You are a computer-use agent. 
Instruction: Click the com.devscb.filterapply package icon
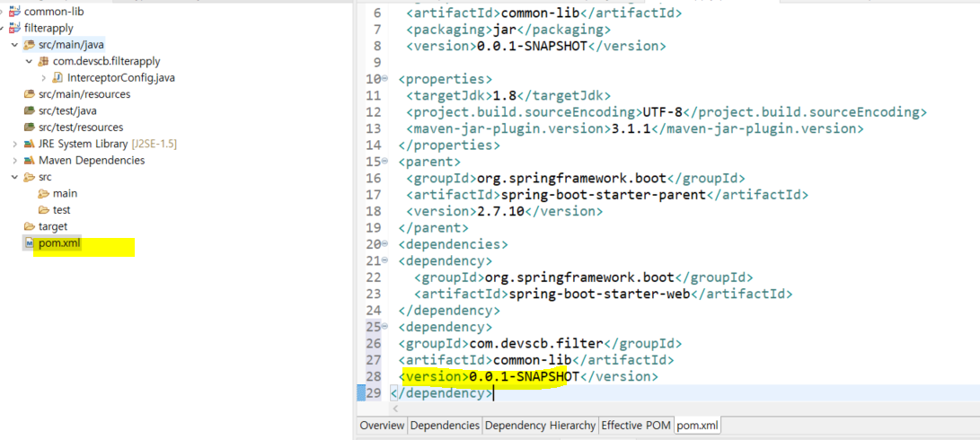(x=43, y=61)
